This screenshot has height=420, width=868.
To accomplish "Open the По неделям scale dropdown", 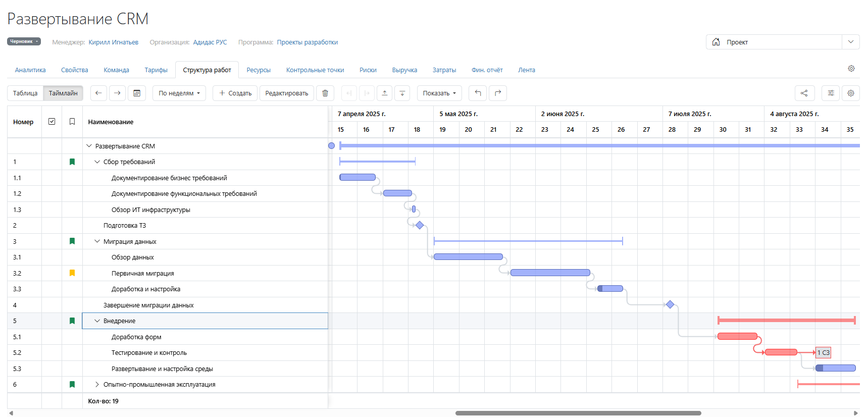I will (179, 93).
